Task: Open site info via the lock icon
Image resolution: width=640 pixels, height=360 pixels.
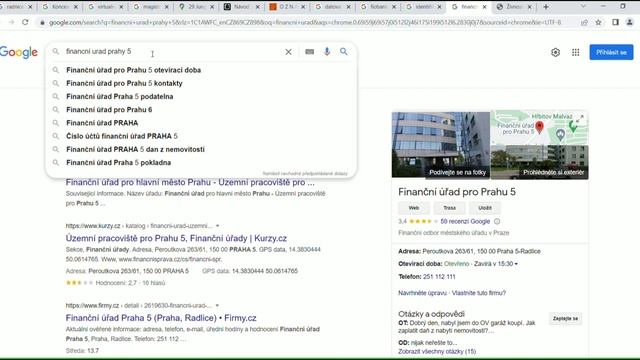Action: (x=42, y=22)
